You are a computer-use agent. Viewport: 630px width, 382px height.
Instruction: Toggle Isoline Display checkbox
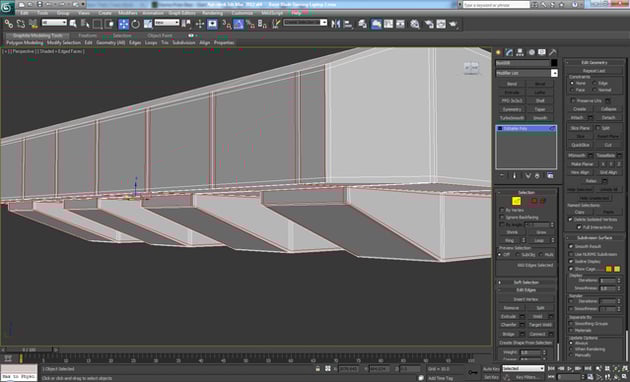point(571,261)
